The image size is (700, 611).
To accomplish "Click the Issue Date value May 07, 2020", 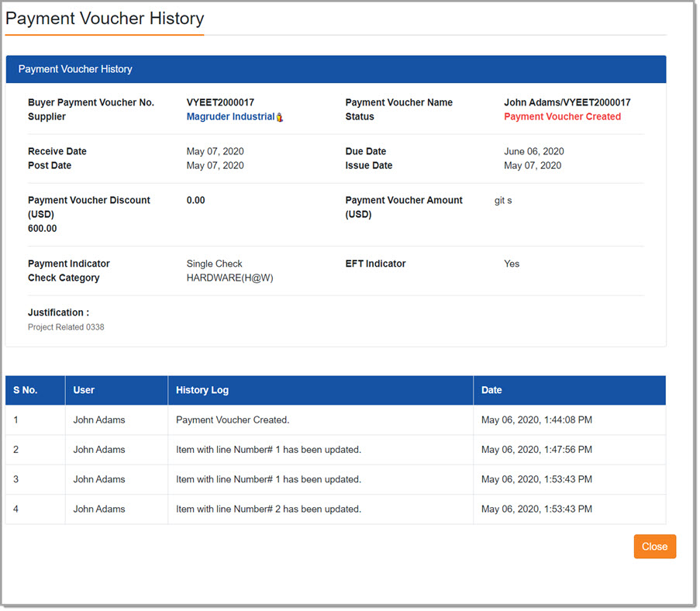I will click(x=532, y=166).
